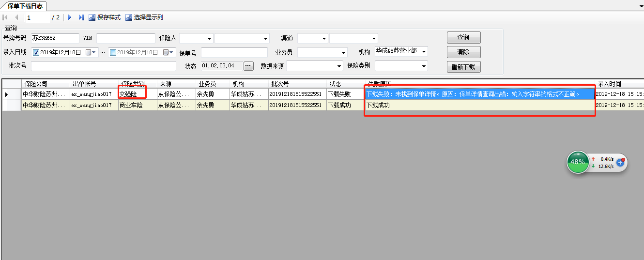Sort by 保险公司 column header

(x=46, y=84)
